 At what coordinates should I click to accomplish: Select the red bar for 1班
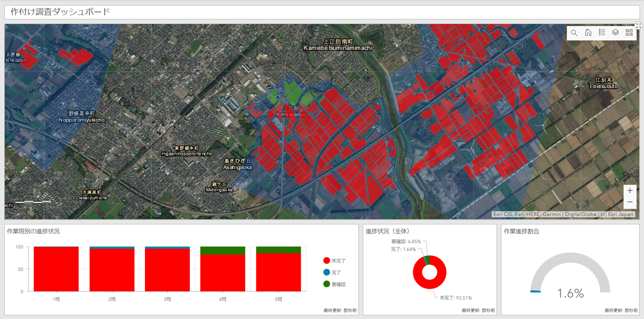coord(56,269)
